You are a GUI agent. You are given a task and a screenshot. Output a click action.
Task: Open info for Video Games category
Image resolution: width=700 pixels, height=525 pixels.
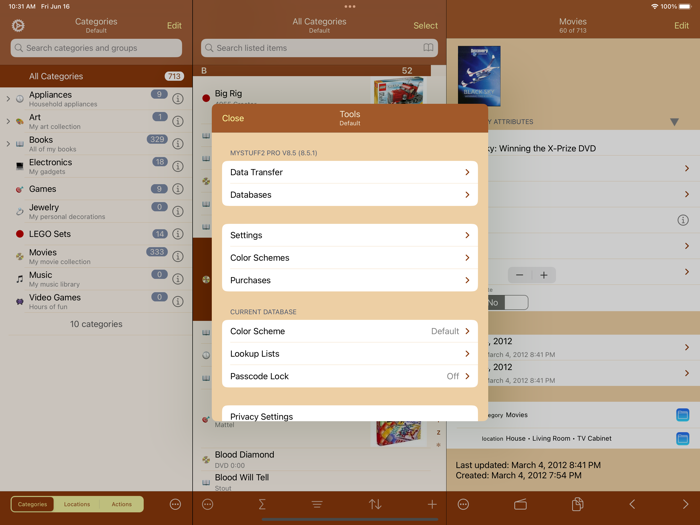(178, 301)
